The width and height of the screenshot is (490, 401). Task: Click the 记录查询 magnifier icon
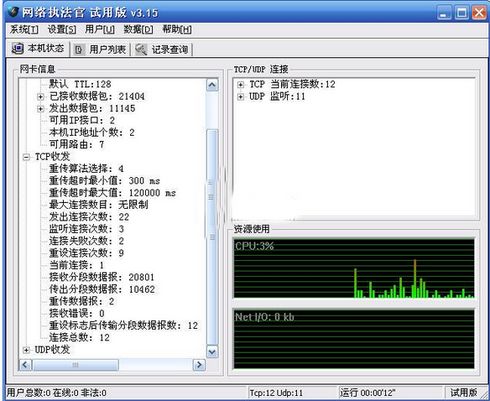(141, 49)
